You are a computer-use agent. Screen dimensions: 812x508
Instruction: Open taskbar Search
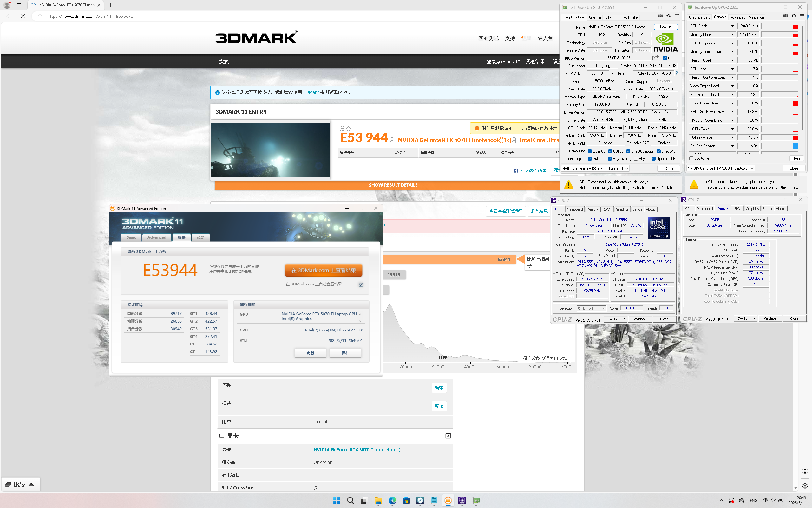tap(350, 501)
